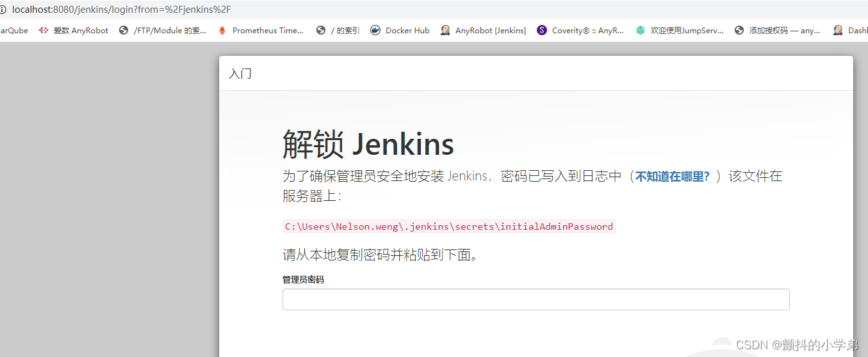The width and height of the screenshot is (868, 357).
Task: Open the Prometheus Time... bookmark
Action: tap(261, 30)
